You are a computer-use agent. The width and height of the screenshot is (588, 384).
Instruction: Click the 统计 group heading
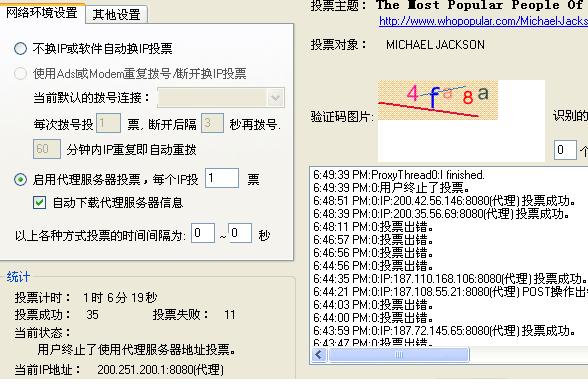click(x=18, y=277)
